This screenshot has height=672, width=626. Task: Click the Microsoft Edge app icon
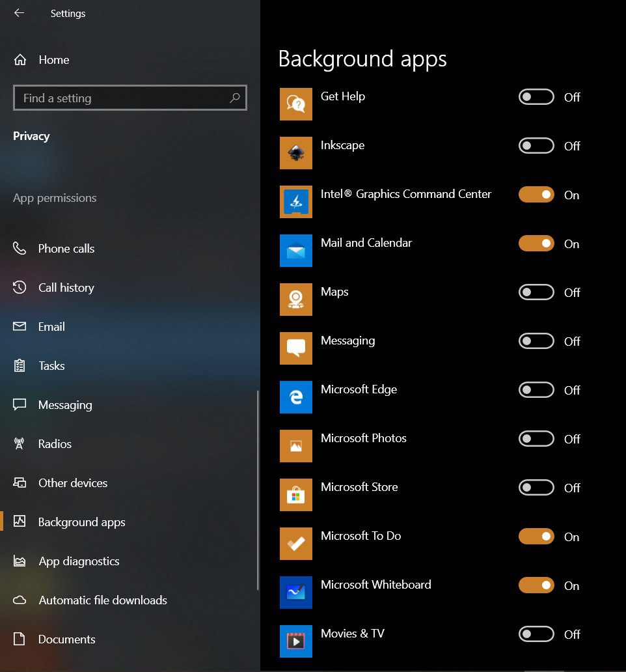296,397
